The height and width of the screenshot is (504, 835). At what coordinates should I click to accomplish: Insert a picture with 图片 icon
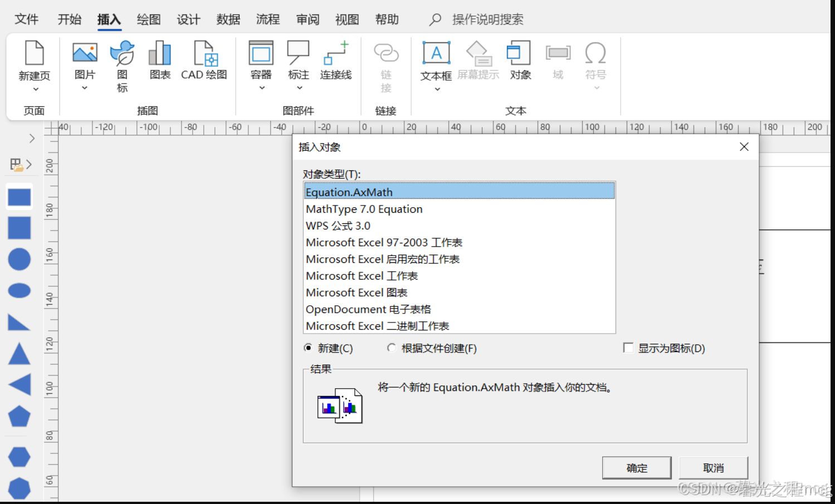(85, 53)
